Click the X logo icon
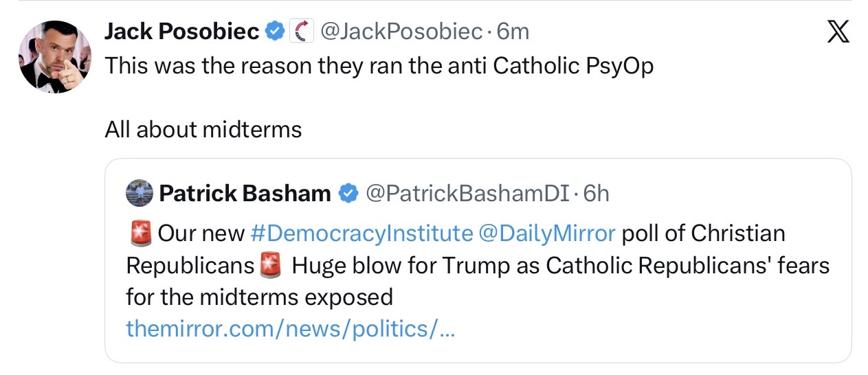Viewport: 868px width, 375px height. [837, 32]
